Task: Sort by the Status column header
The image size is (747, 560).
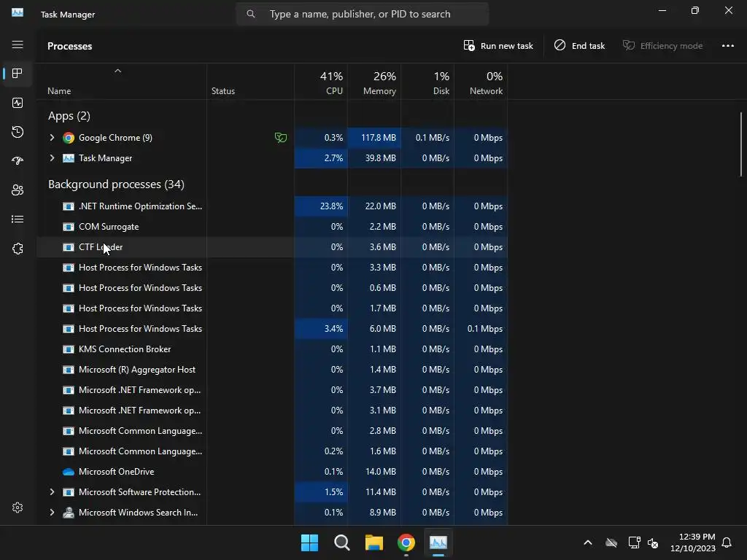Action: click(x=223, y=91)
